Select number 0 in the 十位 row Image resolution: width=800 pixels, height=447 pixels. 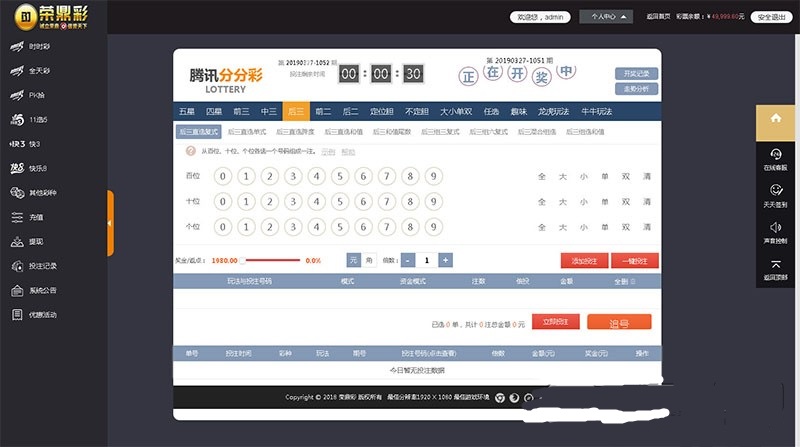click(x=222, y=202)
